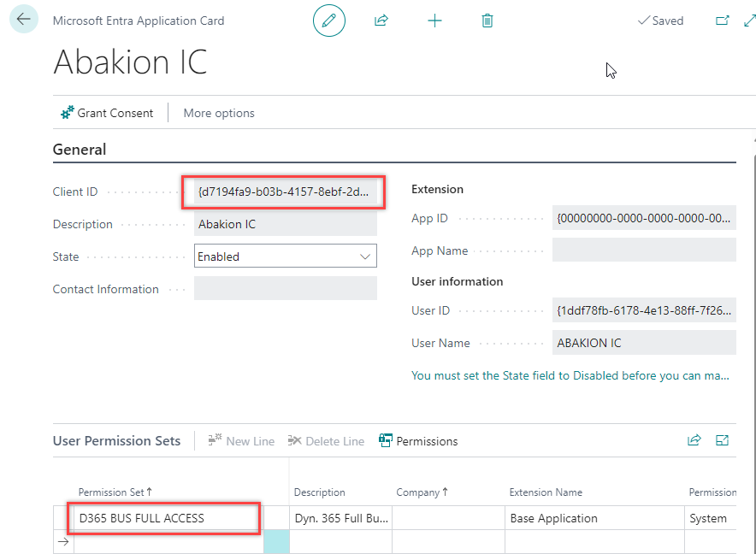Click the highlighted cell in new row

point(276,541)
